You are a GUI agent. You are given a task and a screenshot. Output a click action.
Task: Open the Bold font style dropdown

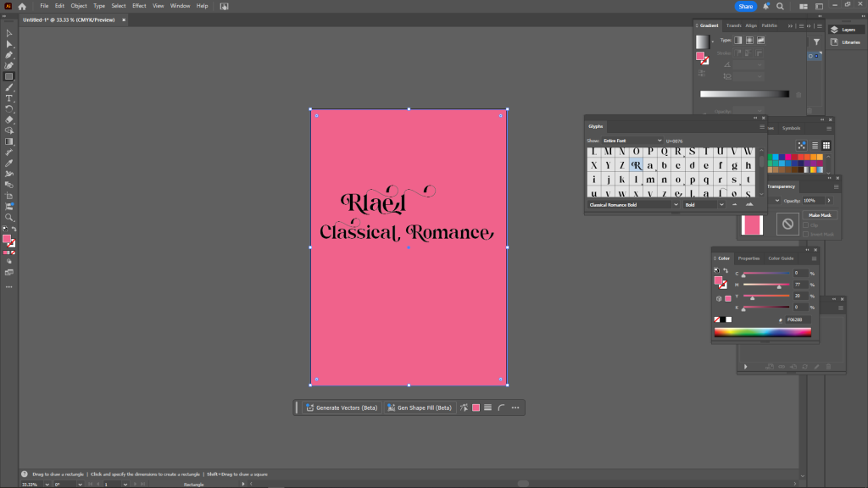(721, 204)
